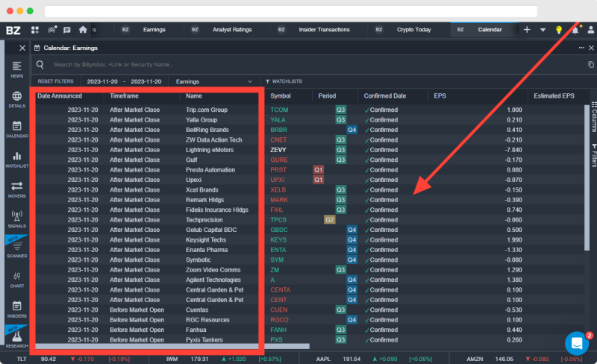The height and width of the screenshot is (364, 597).
Task: Open the Watchlists filter
Action: (284, 81)
